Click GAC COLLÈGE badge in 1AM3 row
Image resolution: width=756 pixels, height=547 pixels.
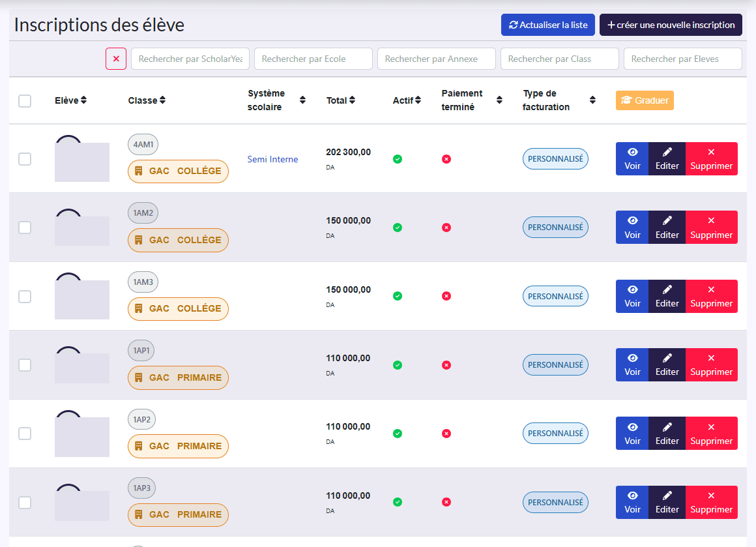178,309
